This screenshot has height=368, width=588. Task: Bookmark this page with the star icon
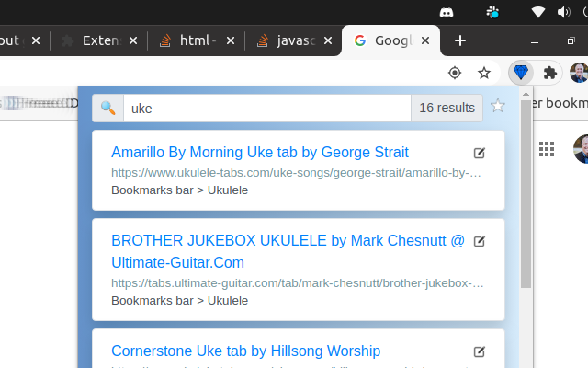click(484, 73)
